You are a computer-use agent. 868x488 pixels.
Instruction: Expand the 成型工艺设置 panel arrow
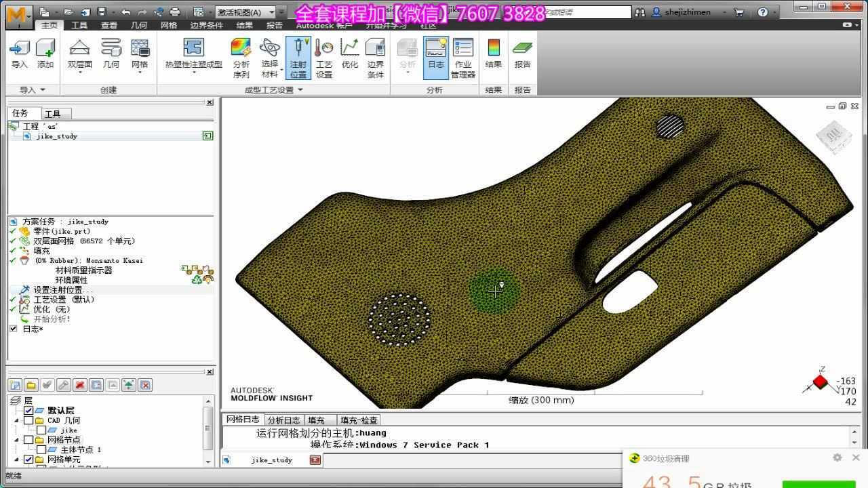tap(300, 90)
